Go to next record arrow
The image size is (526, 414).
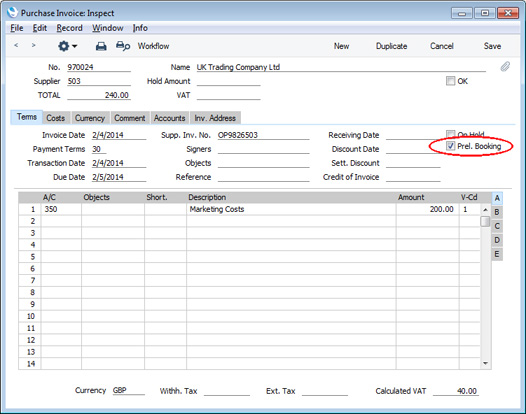point(33,45)
